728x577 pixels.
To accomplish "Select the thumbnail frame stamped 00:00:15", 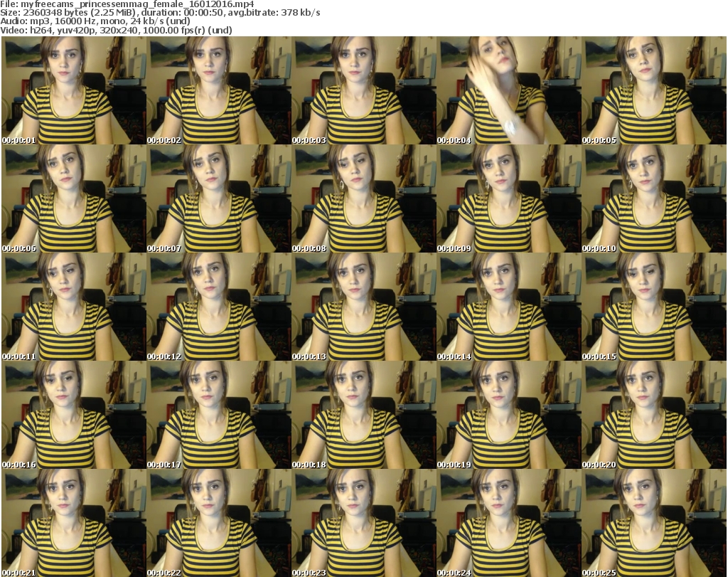I will (x=654, y=307).
